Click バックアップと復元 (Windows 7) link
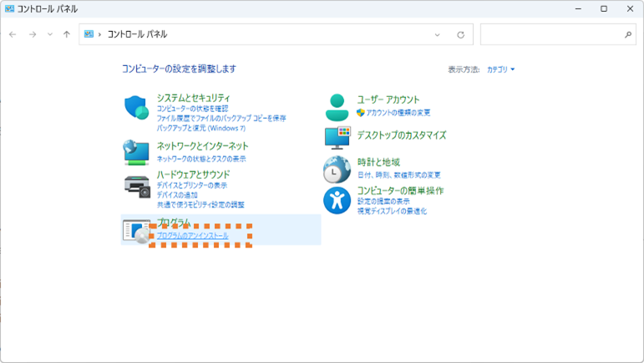Viewport: 644px width, 363px height. 201,128
